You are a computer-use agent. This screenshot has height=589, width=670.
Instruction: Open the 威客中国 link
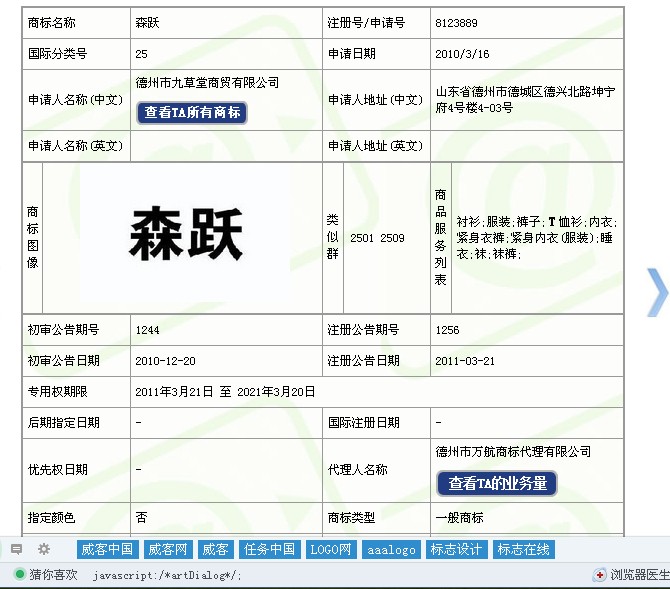click(107, 549)
